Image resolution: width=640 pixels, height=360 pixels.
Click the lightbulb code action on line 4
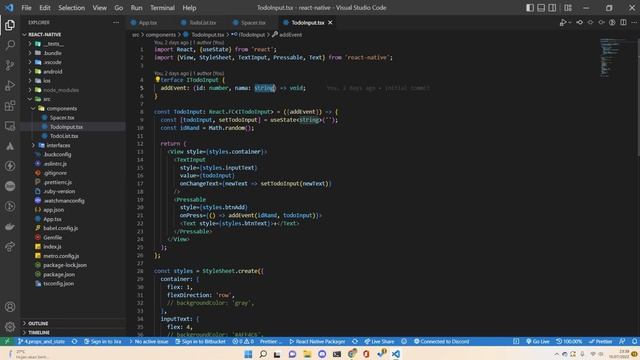[x=158, y=80]
